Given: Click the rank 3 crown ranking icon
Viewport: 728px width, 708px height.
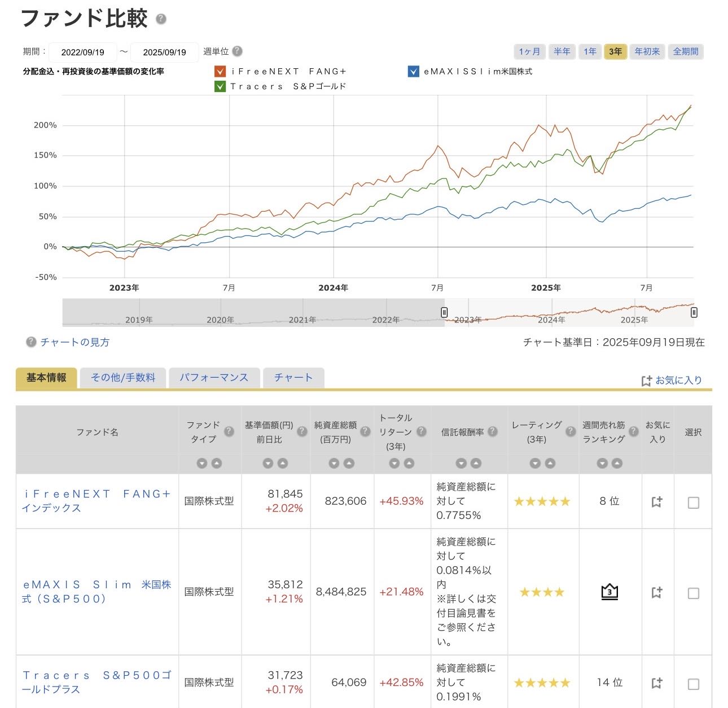Looking at the screenshot, I should (609, 592).
